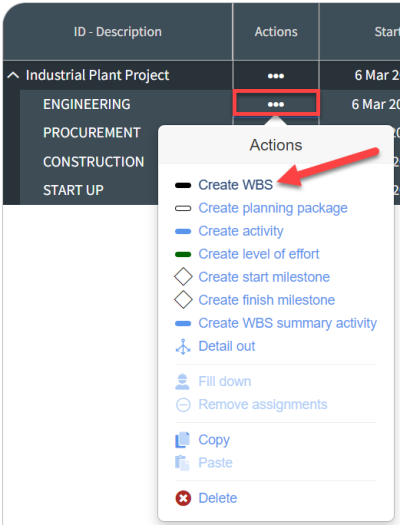The height and width of the screenshot is (525, 400).
Task: Click the Create WBS link text
Action: coord(236,185)
